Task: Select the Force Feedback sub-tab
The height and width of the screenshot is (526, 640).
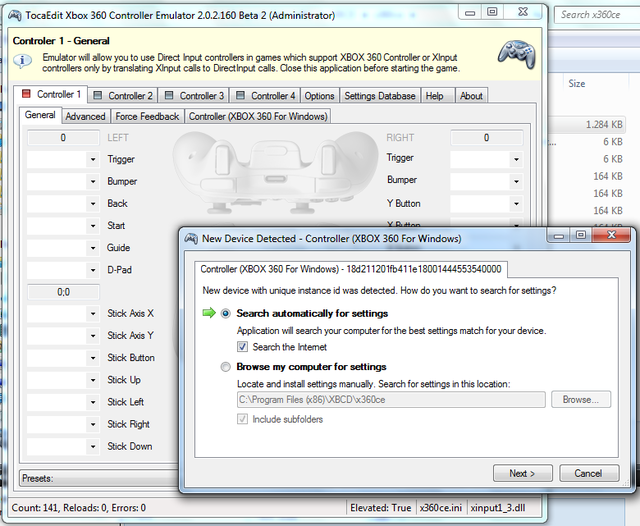Action: click(147, 116)
